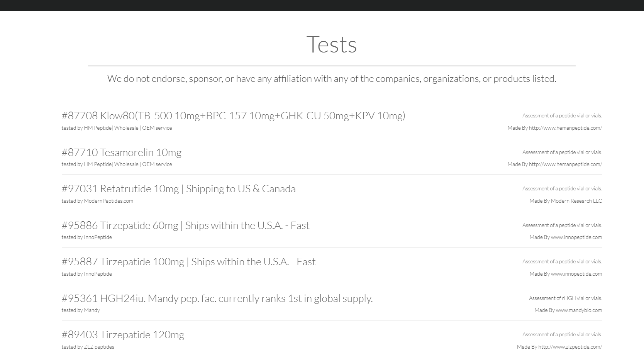Click 'Made By www.innopeptide.com' for Tirzepatide 100mg
Screen dimensions: 644x356
[x=565, y=274]
